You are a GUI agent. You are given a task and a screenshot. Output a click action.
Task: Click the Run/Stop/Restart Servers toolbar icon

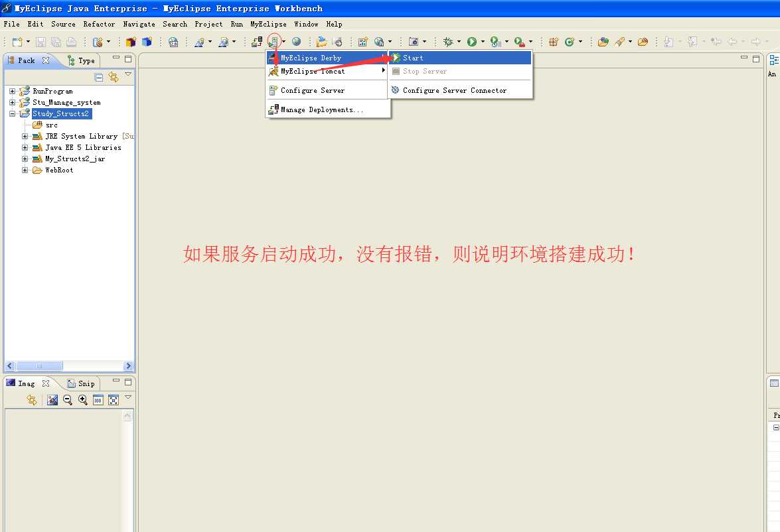point(273,42)
